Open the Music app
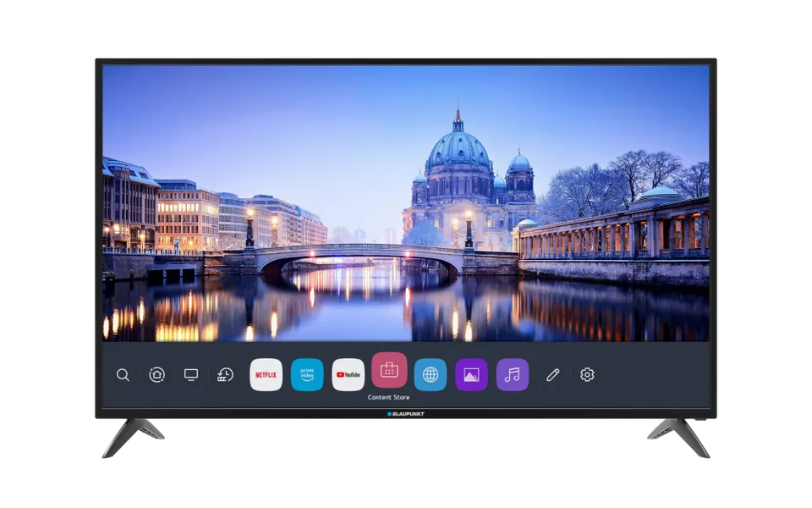This screenshot has width=812, height=508. tap(513, 375)
